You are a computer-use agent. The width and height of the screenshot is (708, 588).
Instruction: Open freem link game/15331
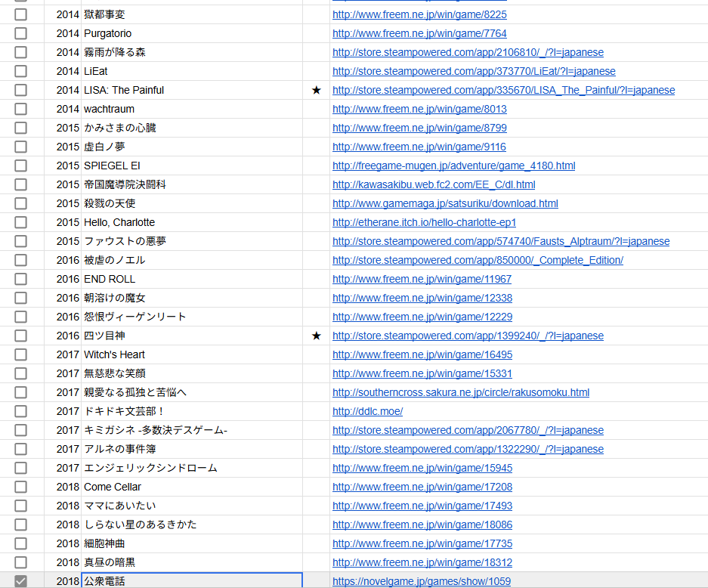pyautogui.click(x=422, y=374)
